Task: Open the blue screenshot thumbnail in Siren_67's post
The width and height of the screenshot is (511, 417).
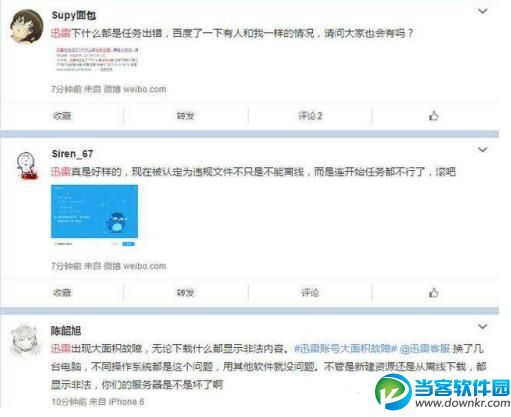Action: click(x=94, y=215)
